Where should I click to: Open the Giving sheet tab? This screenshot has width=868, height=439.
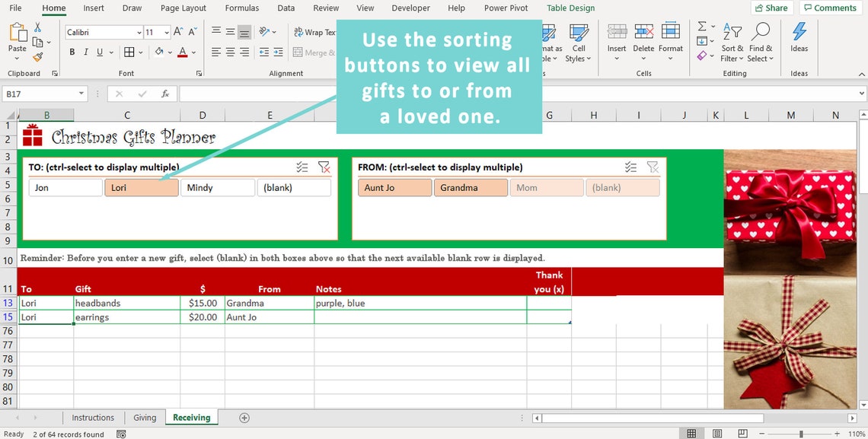point(145,417)
